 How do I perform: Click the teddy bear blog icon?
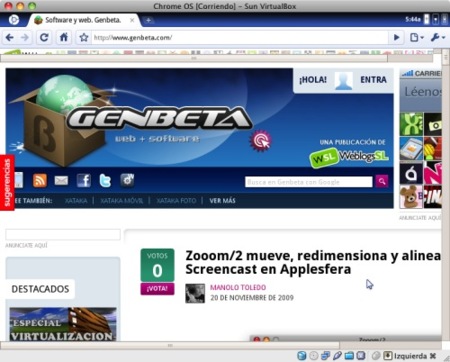(x=411, y=197)
